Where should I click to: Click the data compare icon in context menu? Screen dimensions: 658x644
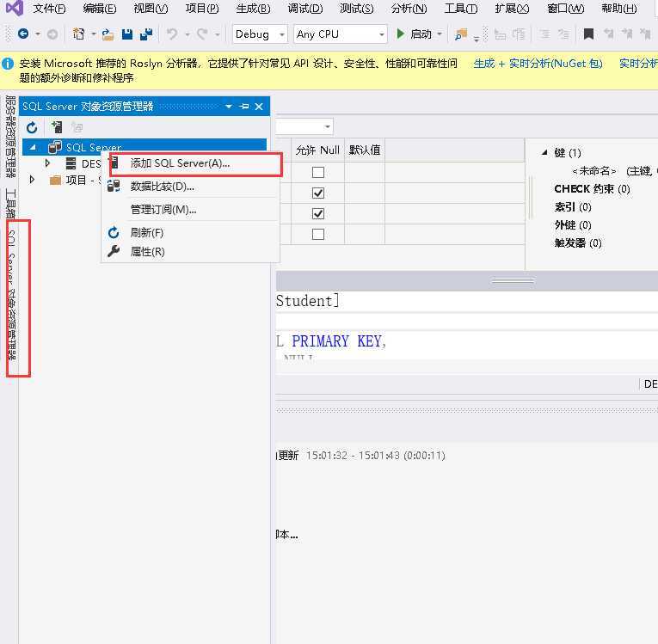[x=114, y=186]
